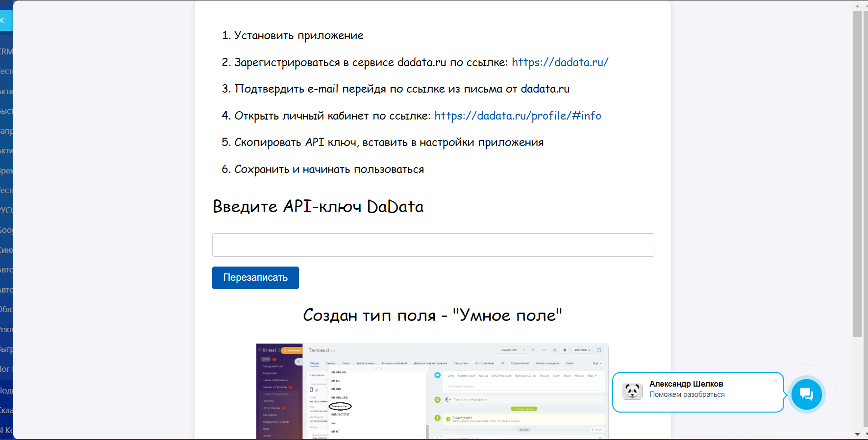Focus the DaData API key input field

[433, 245]
